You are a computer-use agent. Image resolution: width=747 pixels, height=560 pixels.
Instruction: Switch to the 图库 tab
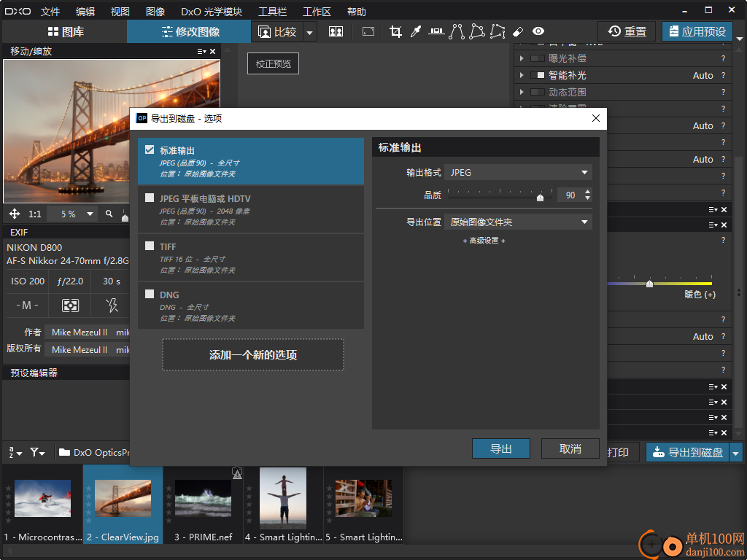pos(66,32)
